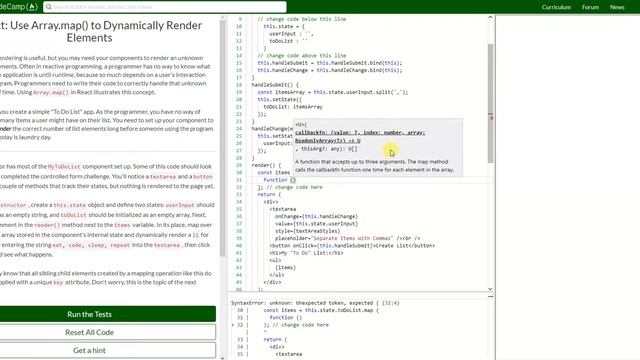Click '// change code above this line' comment

pos(302,56)
